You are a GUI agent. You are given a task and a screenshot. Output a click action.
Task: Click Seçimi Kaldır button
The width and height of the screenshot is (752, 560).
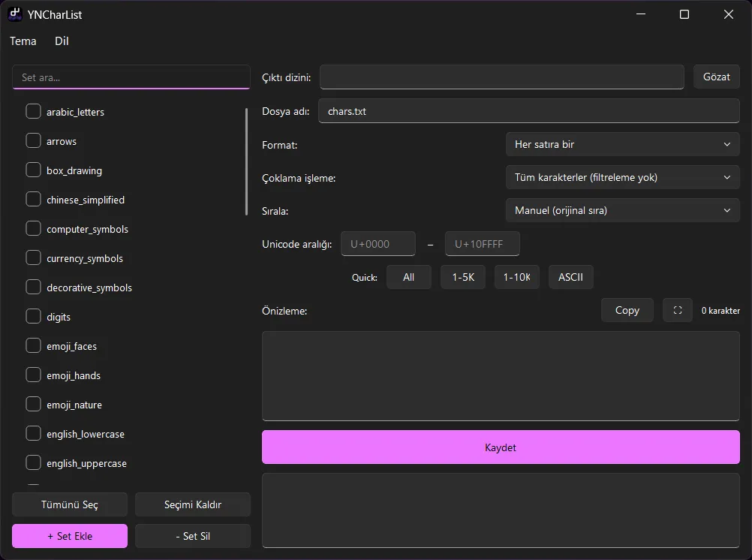(193, 504)
